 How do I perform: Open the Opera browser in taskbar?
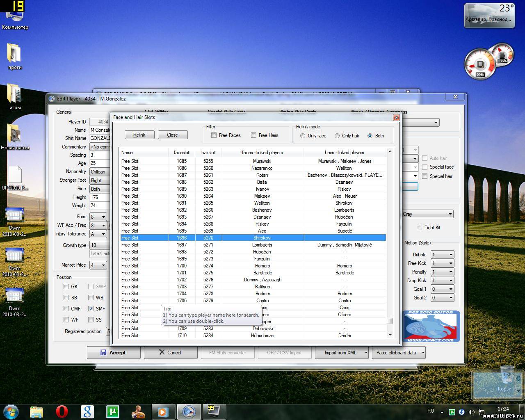[x=62, y=411]
